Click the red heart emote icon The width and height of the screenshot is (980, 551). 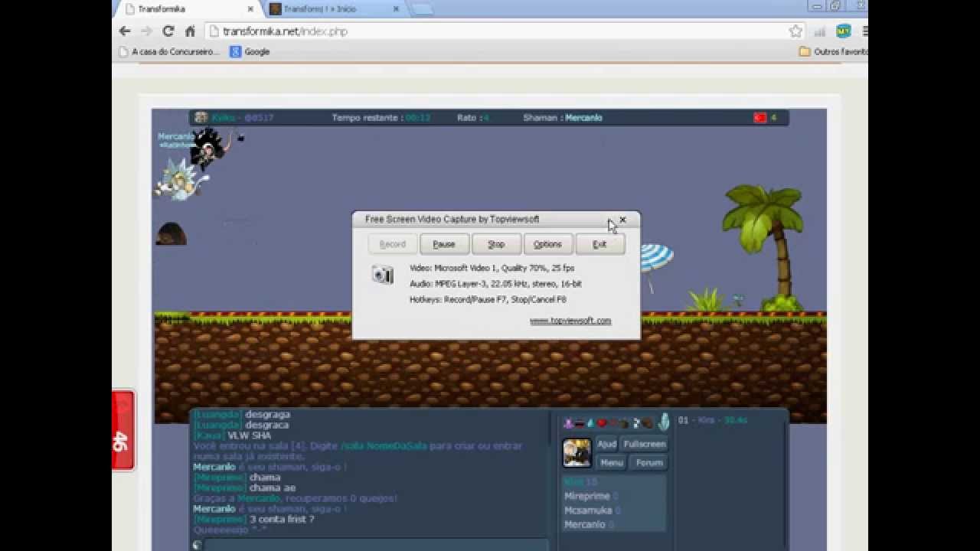click(x=602, y=423)
